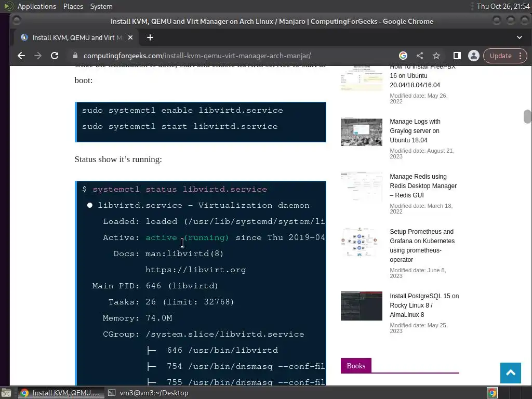Open Manage Logs with Graylog server article
The height and width of the screenshot is (399, 532).
[x=415, y=130]
